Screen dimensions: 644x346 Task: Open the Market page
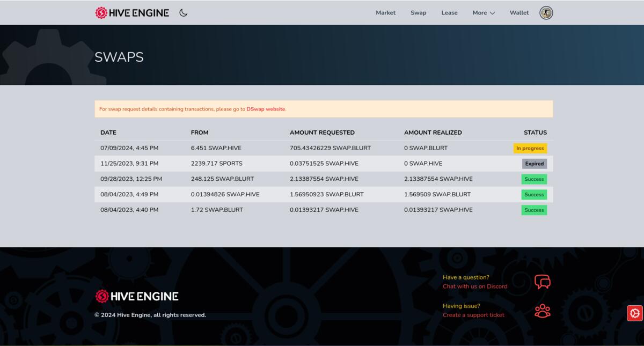click(x=385, y=13)
